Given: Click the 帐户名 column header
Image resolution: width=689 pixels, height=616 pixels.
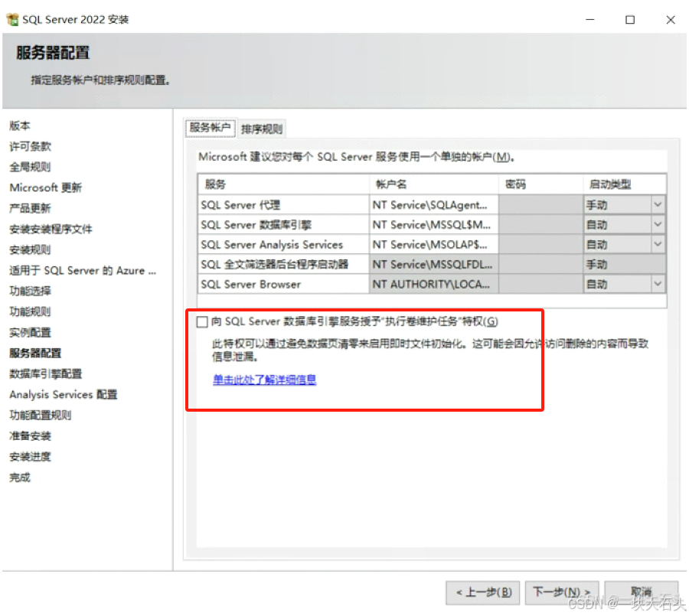Looking at the screenshot, I should 434,184.
